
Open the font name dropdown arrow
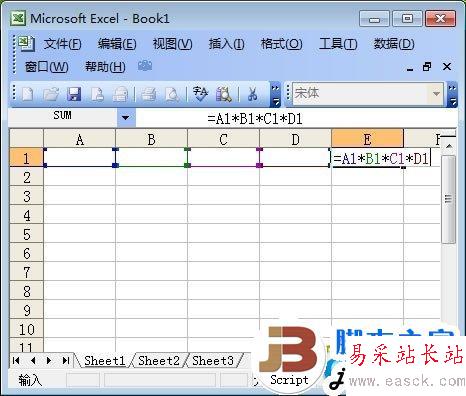tap(436, 94)
